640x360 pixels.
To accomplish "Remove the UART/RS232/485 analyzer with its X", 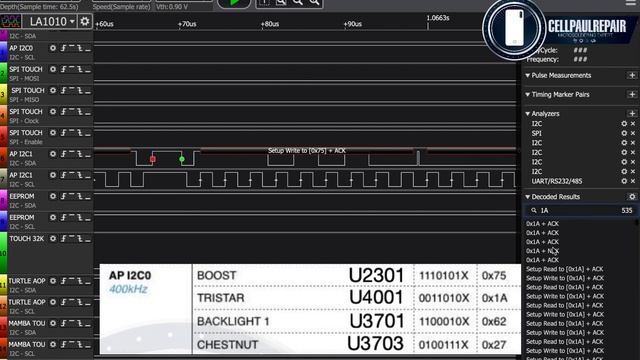I will pyautogui.click(x=633, y=181).
